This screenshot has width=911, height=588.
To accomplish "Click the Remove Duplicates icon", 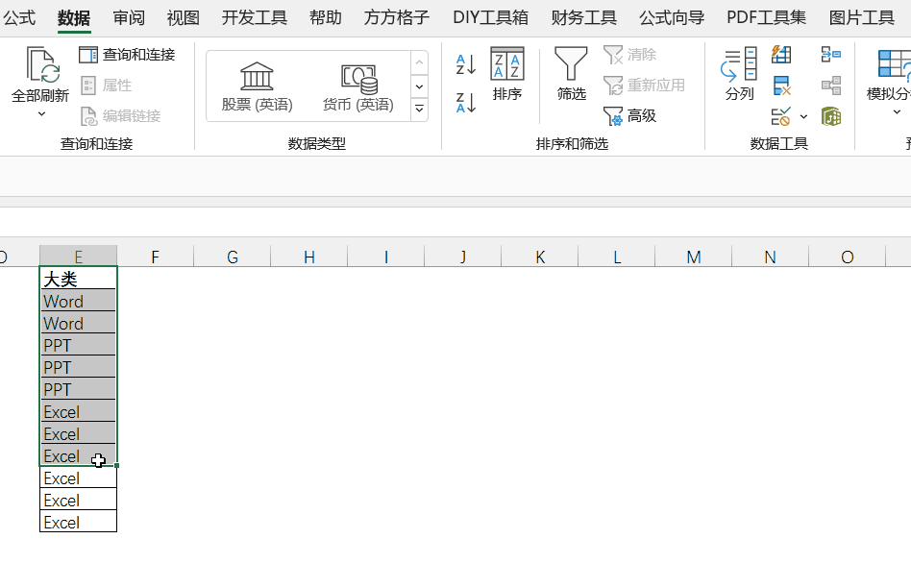I will pyautogui.click(x=781, y=86).
